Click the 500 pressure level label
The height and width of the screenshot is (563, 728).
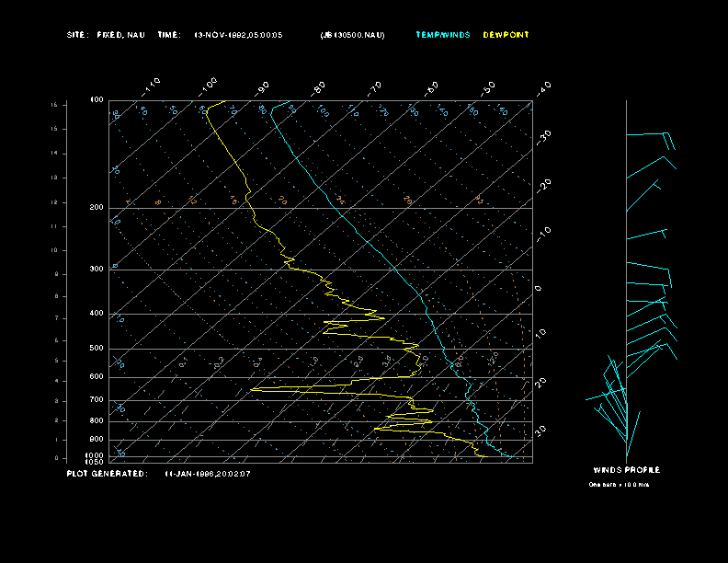tap(97, 349)
